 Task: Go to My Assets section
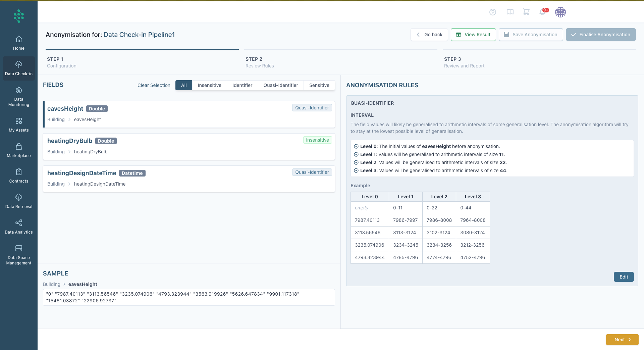coord(19,125)
